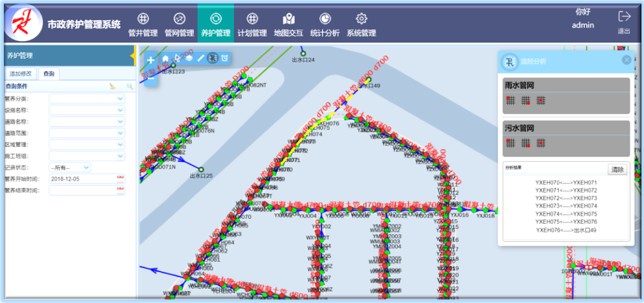Click first grid icon under 雨水管网
The height and width of the screenshot is (303, 644).
pyautogui.click(x=511, y=100)
